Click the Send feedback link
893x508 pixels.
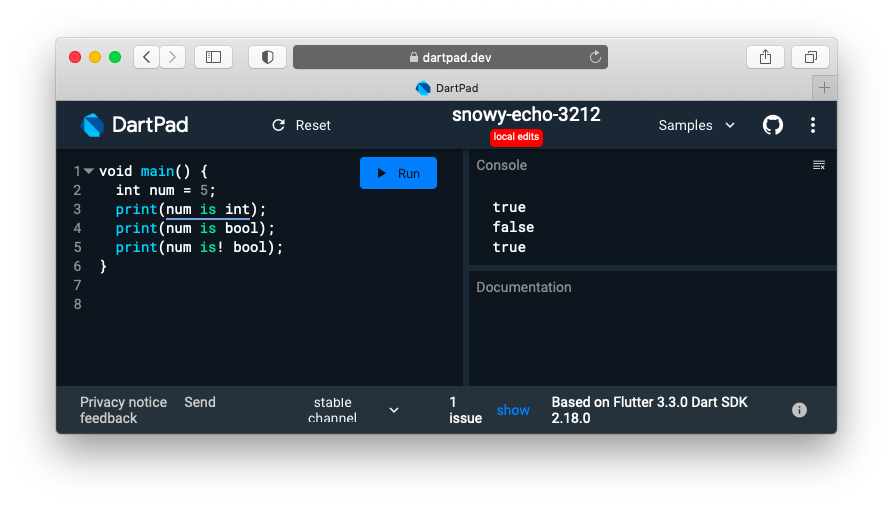[x=148, y=410]
